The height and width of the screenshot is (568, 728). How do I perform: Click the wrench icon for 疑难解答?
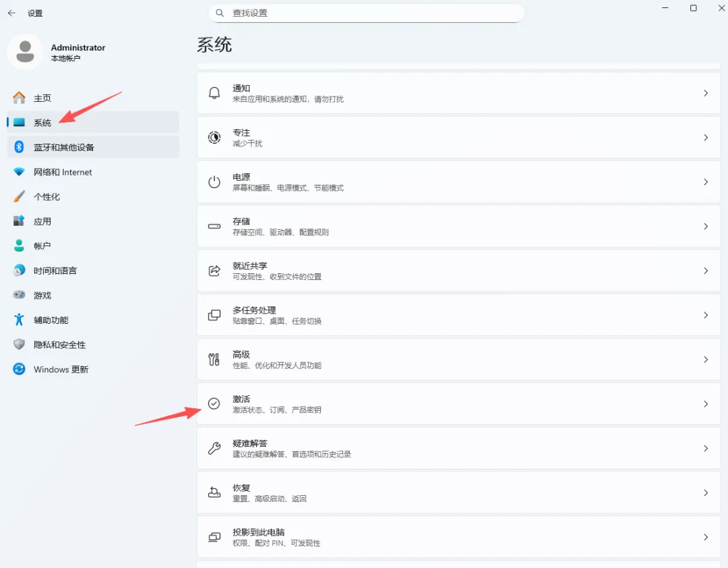tap(214, 448)
